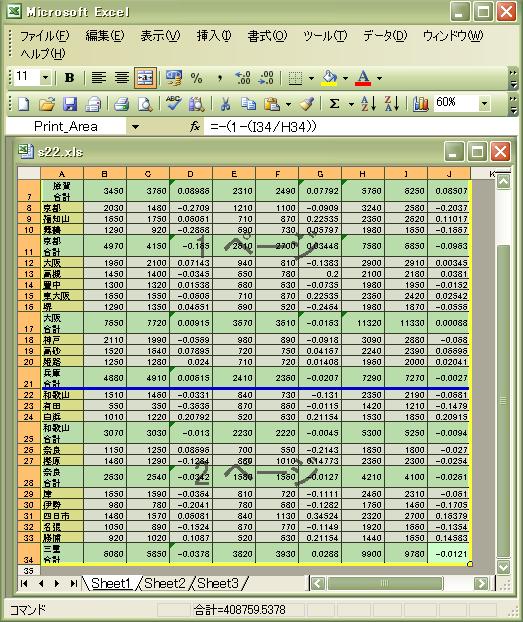The width and height of the screenshot is (523, 622).
Task: Activate format painter
Action: (x=307, y=104)
